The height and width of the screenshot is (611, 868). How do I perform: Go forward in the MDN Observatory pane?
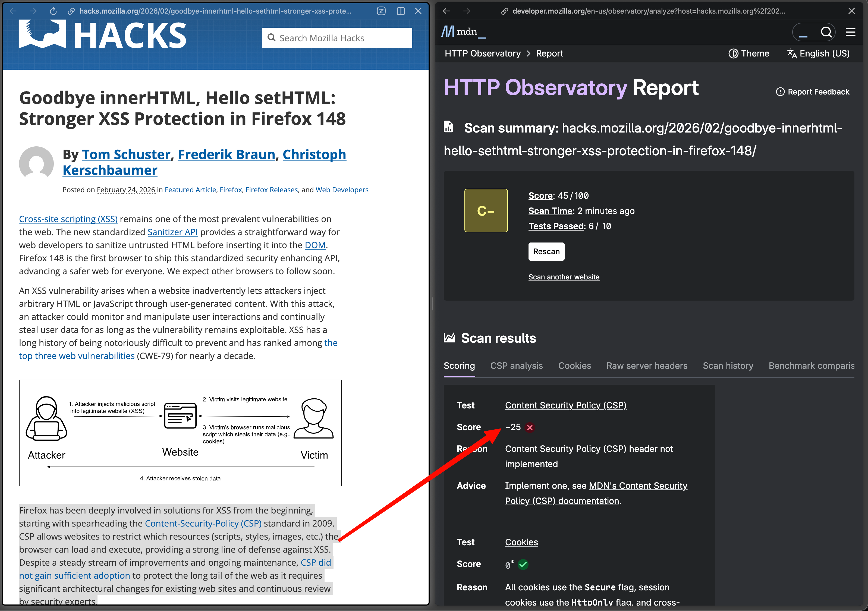tap(467, 11)
